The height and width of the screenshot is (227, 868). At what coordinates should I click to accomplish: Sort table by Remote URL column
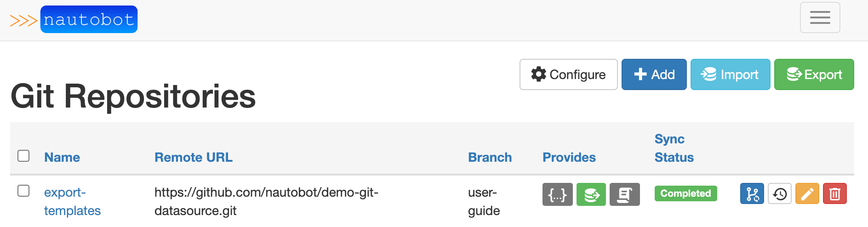(194, 157)
